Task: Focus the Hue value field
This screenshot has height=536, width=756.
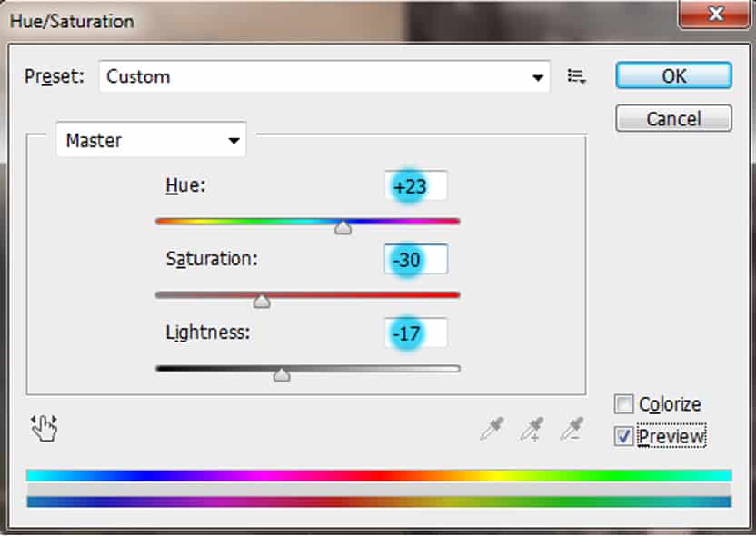Action: click(x=416, y=186)
